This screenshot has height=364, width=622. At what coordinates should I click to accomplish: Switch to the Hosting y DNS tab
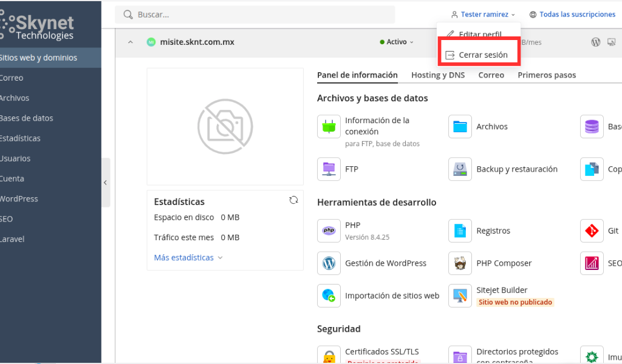point(438,75)
